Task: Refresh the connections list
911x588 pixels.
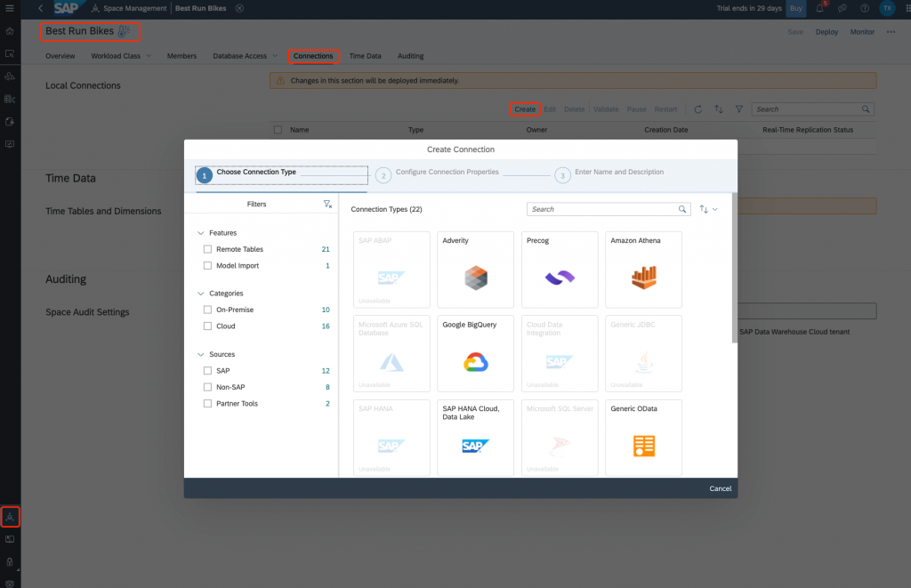Action: (697, 109)
